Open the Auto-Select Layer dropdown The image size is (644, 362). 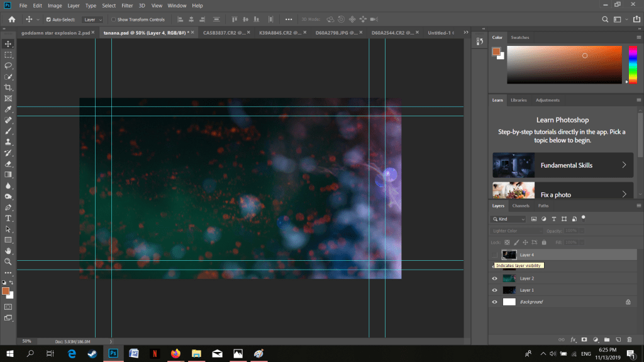point(93,19)
